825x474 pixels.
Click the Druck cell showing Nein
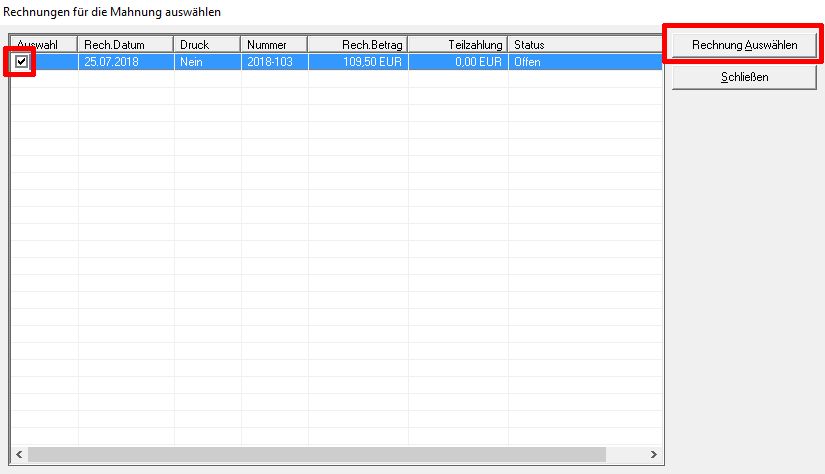tap(207, 62)
